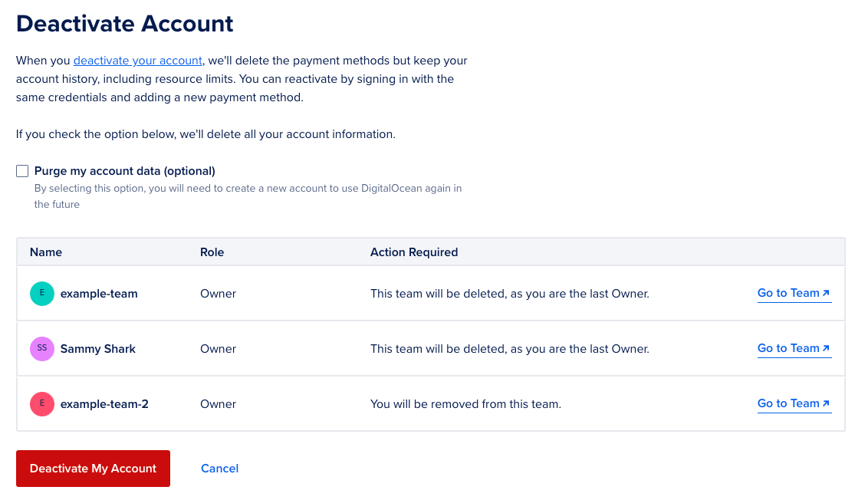Click the Deactivate Account page heading
This screenshot has height=500, width=868.
click(x=124, y=24)
